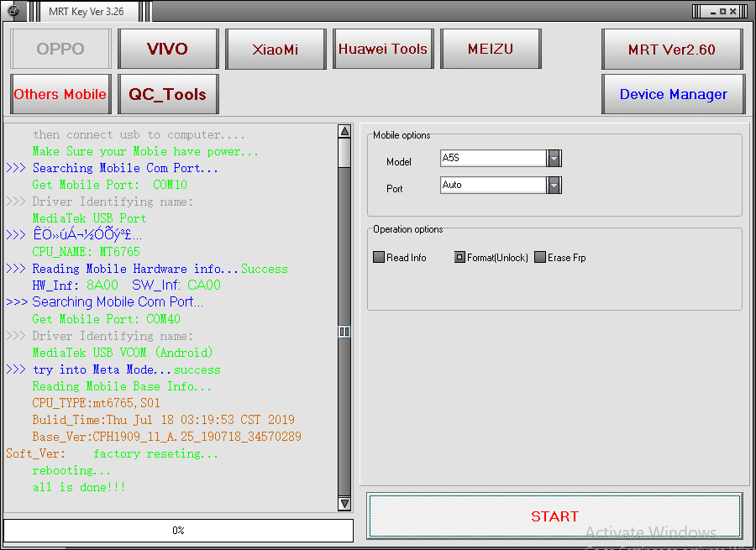Click 'then connect usb to computer' log line
Image resolution: width=756 pixels, height=550 pixels.
[x=139, y=134]
